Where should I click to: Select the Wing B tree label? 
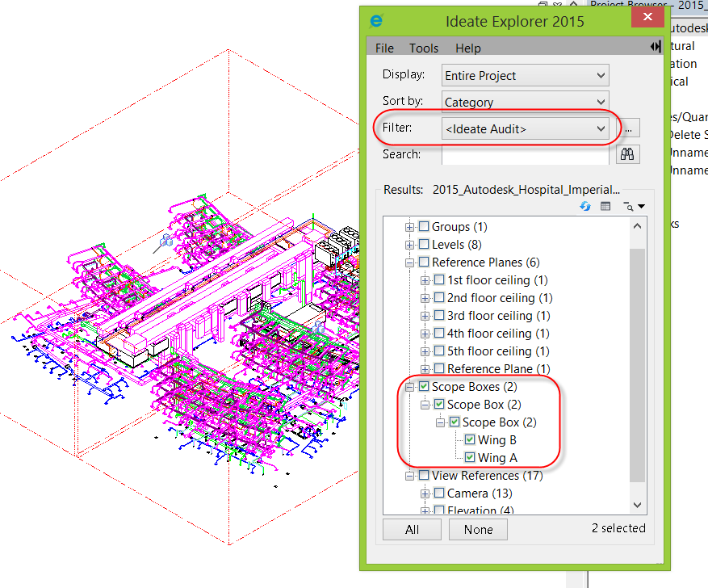coord(496,440)
